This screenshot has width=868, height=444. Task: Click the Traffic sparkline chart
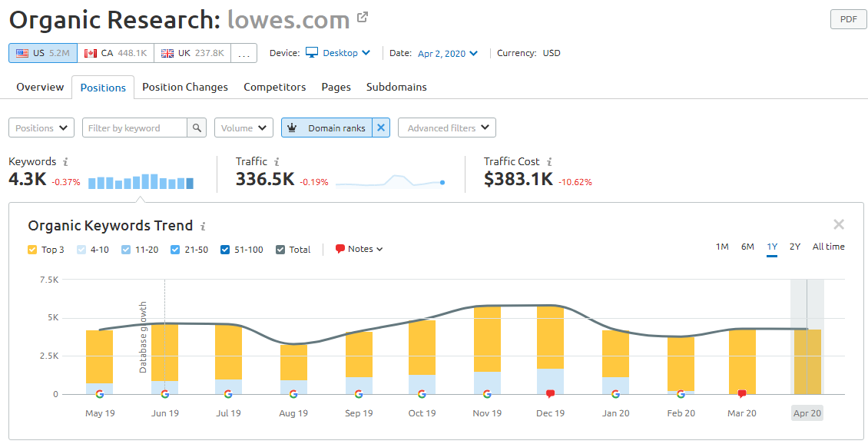390,181
